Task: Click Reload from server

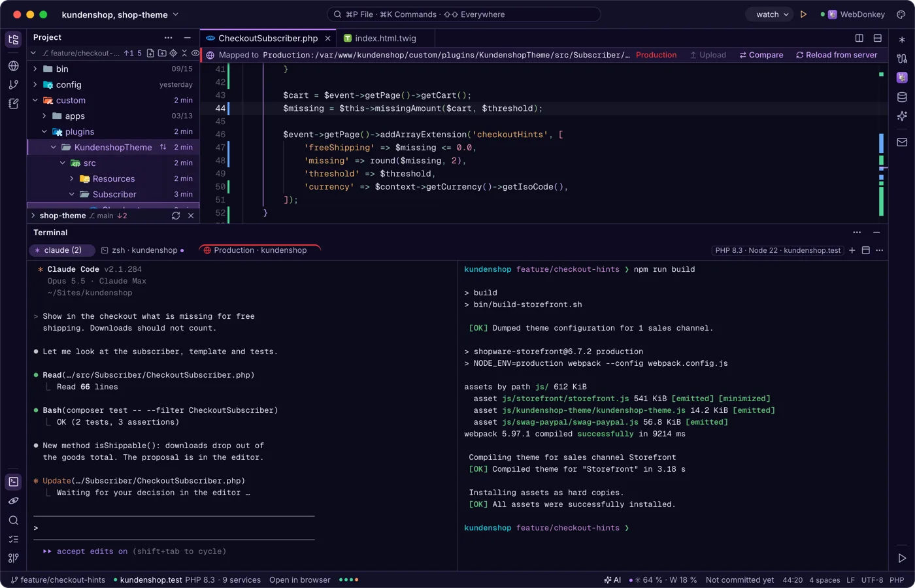Action: point(837,55)
